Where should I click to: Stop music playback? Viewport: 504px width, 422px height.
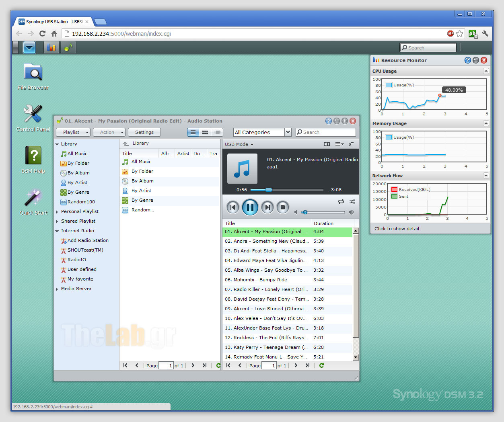(283, 207)
